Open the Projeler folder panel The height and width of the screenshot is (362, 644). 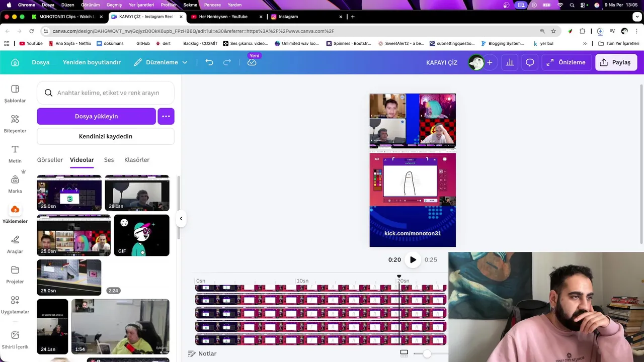(15, 275)
